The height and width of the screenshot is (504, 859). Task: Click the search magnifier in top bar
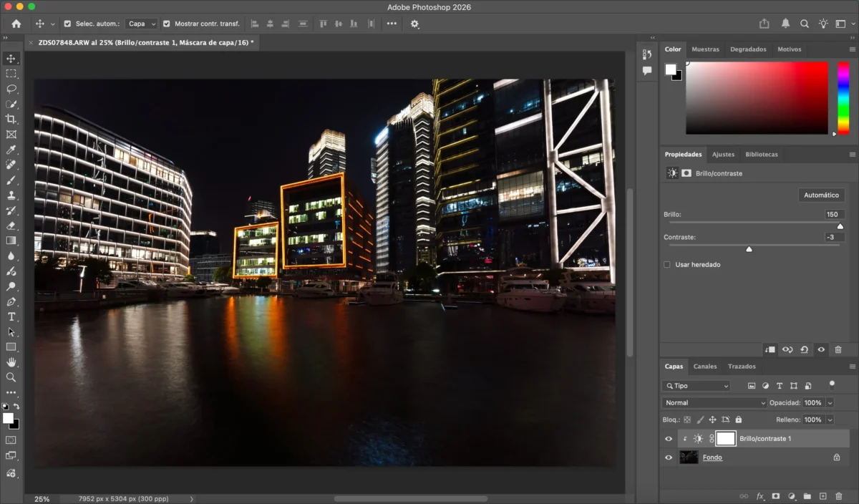805,24
